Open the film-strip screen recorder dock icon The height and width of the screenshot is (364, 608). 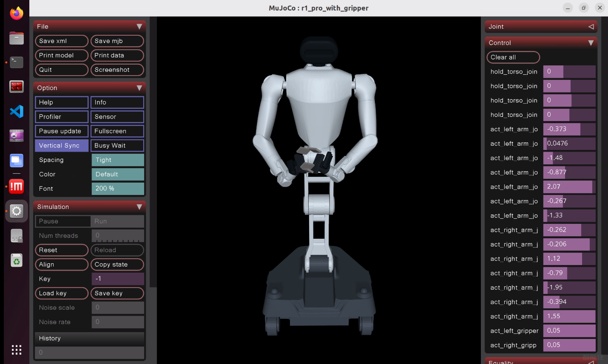[x=16, y=136]
